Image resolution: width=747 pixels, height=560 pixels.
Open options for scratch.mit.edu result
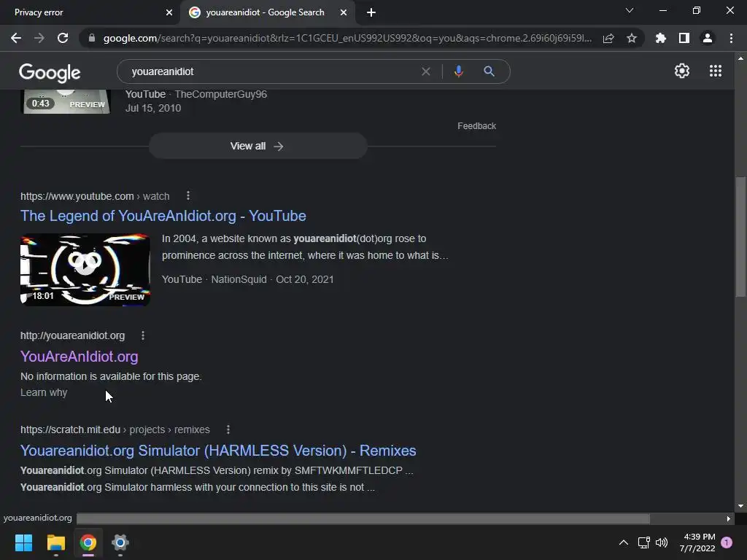(228, 429)
